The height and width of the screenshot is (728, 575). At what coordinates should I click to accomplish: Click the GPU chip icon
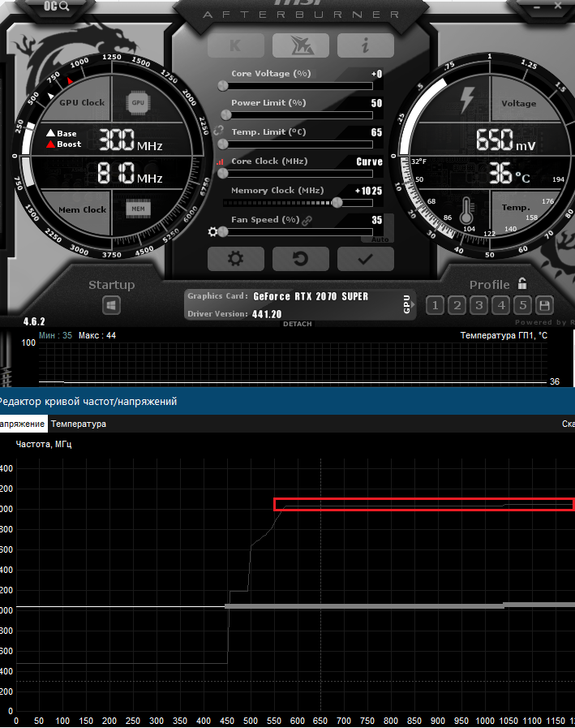point(138,102)
